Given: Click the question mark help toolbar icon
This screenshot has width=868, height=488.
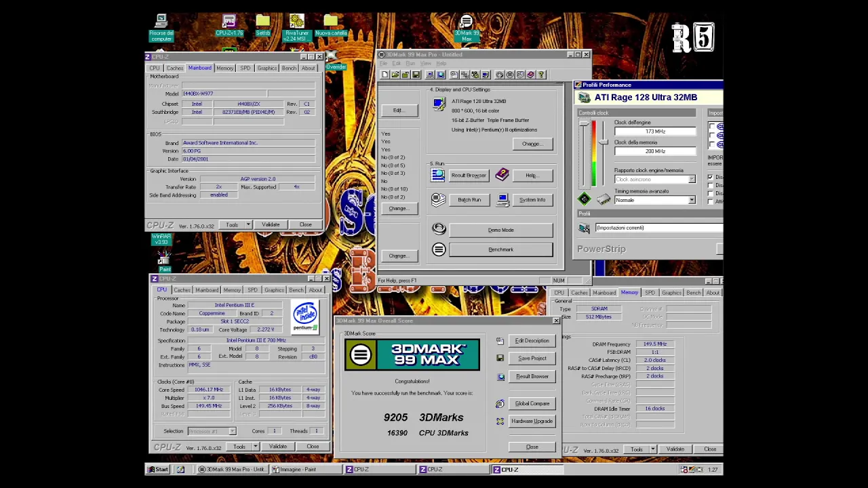Looking at the screenshot, I should (541, 75).
